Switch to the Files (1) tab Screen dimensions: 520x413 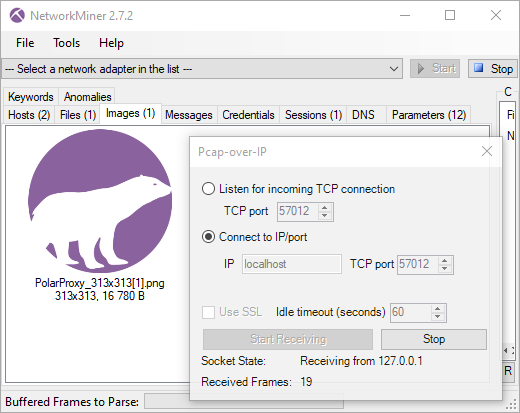[78, 115]
